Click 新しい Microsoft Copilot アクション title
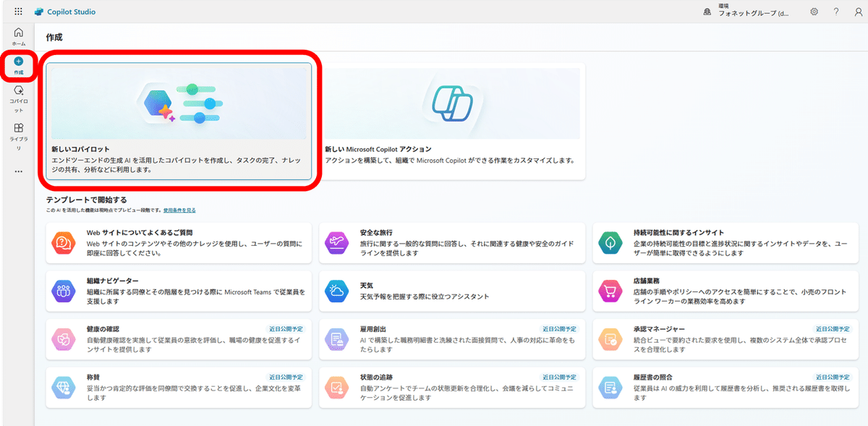The width and height of the screenshot is (868, 426). tap(378, 149)
